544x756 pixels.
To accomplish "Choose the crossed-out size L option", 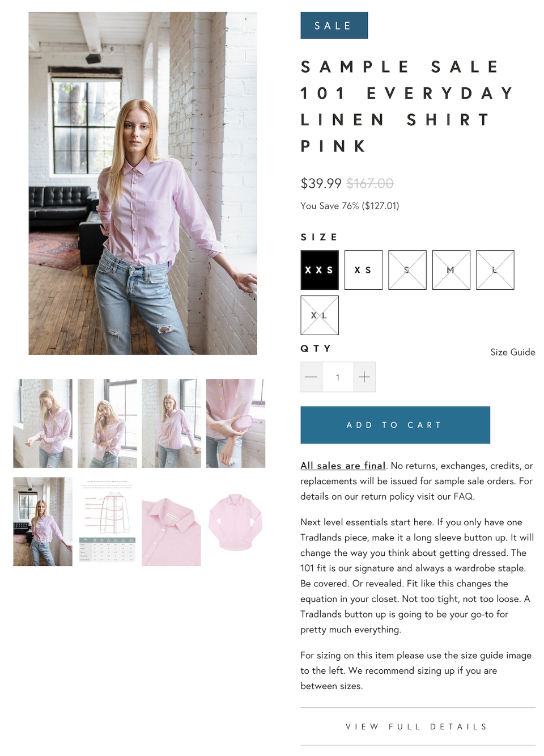I will [495, 270].
